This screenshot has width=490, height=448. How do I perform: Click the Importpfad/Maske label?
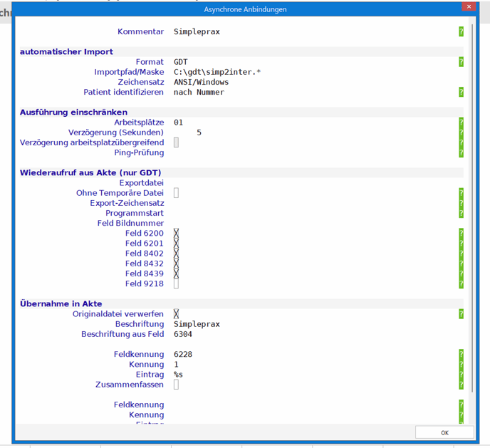click(x=129, y=72)
